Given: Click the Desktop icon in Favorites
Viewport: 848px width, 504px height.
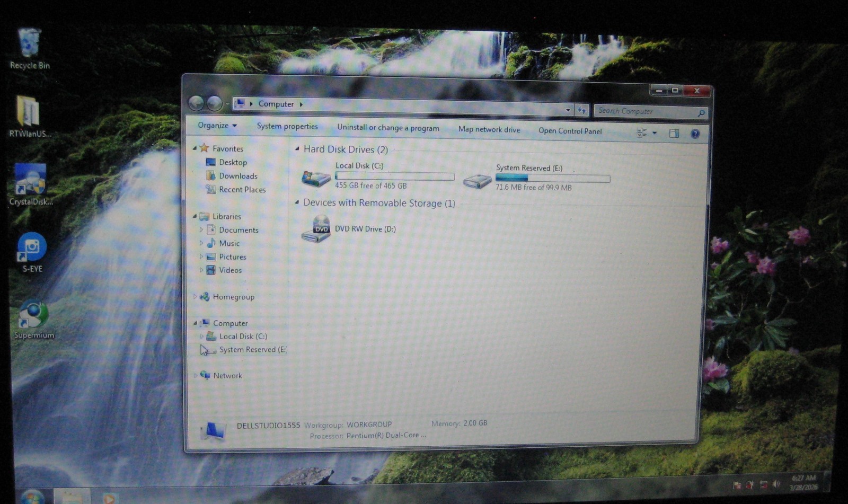Looking at the screenshot, I should coord(211,162).
